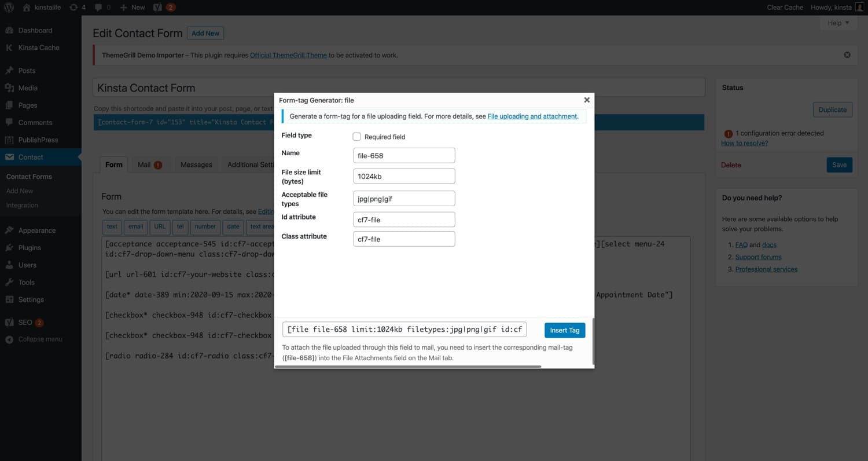
Task: Click the date tag generator button
Action: (233, 226)
